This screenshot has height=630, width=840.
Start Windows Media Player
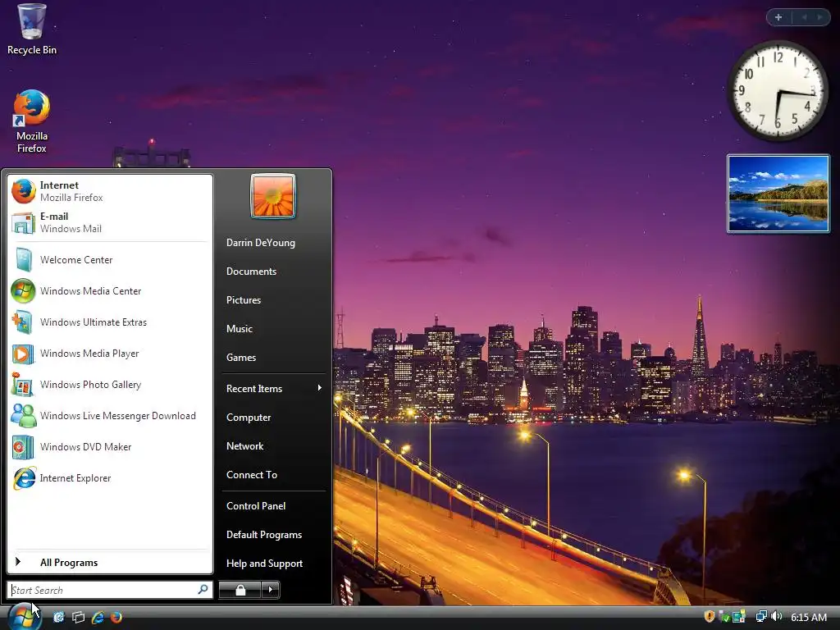coord(110,354)
